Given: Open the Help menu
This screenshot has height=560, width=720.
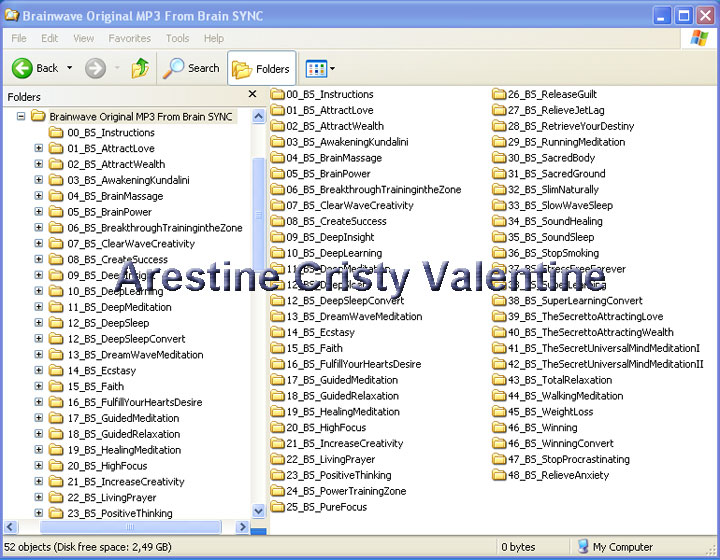Looking at the screenshot, I should [214, 38].
